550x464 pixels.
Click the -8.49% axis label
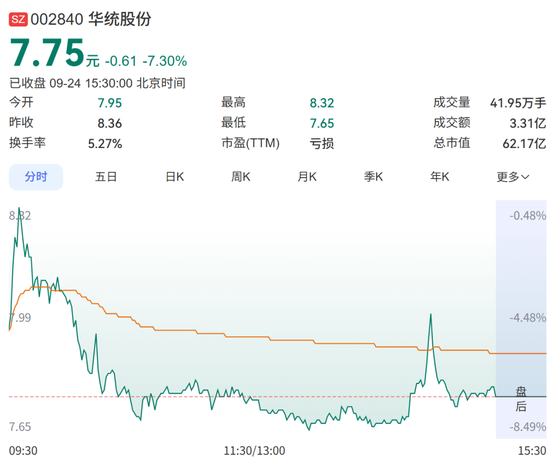(528, 427)
